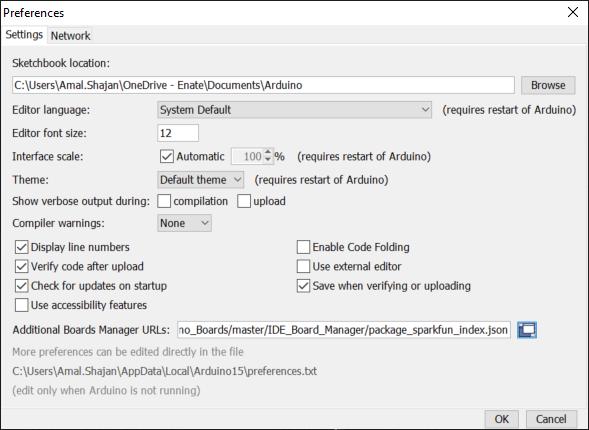Image resolution: width=589 pixels, height=430 pixels.
Task: Expand the Theme dropdown
Action: pos(201,180)
